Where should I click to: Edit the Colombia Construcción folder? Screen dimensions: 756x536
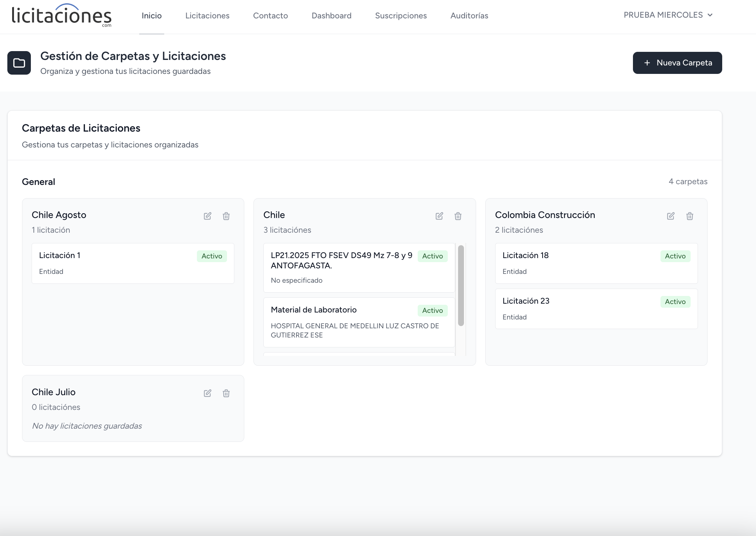click(671, 216)
